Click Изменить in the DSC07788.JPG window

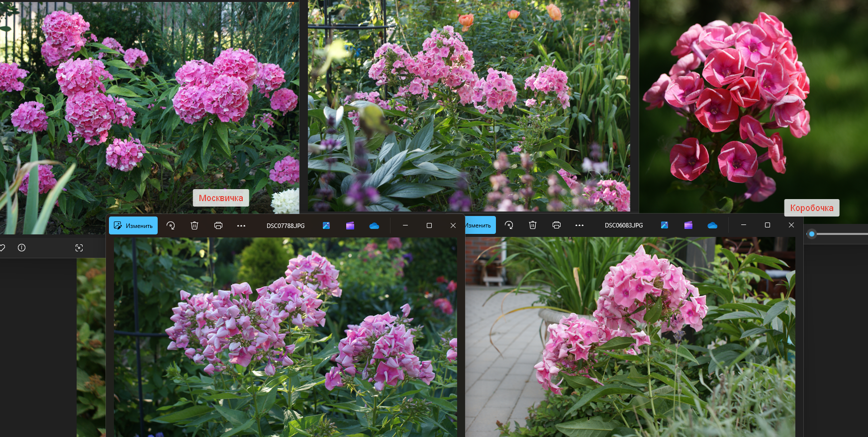click(133, 225)
